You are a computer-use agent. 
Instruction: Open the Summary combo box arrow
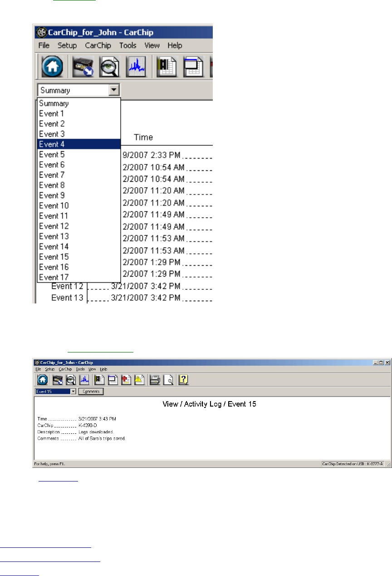[114, 90]
